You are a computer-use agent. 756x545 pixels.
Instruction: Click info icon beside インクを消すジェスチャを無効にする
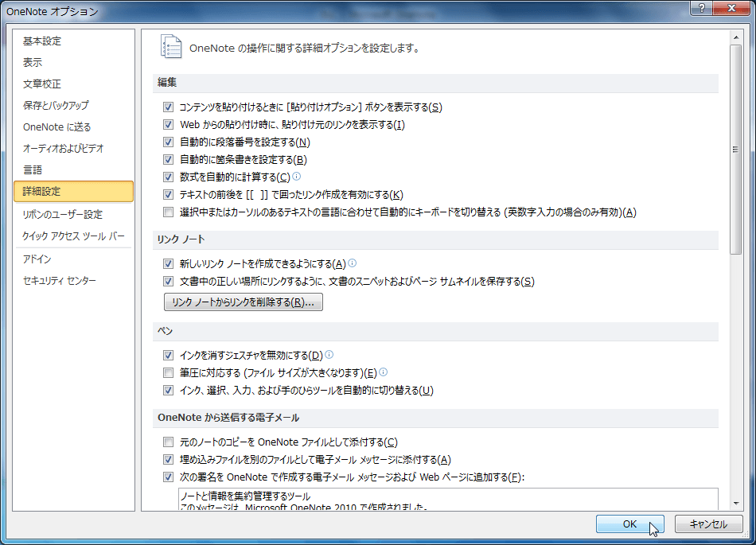329,355
